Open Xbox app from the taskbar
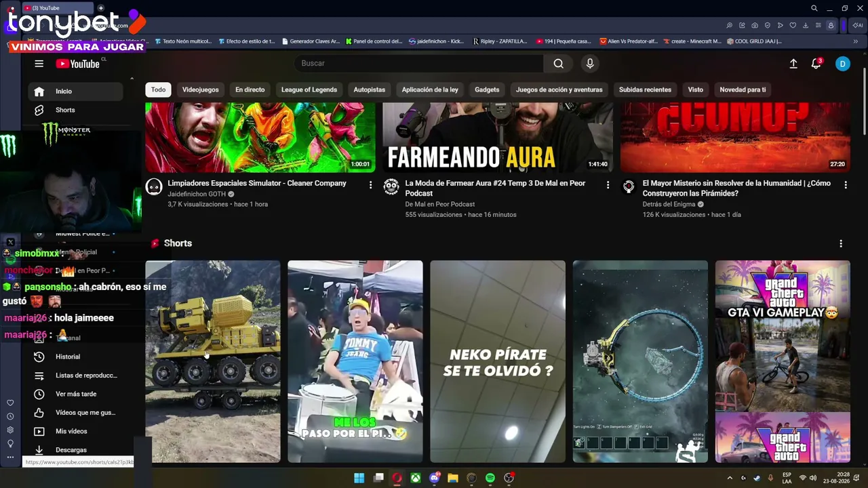868x488 pixels. tap(415, 478)
